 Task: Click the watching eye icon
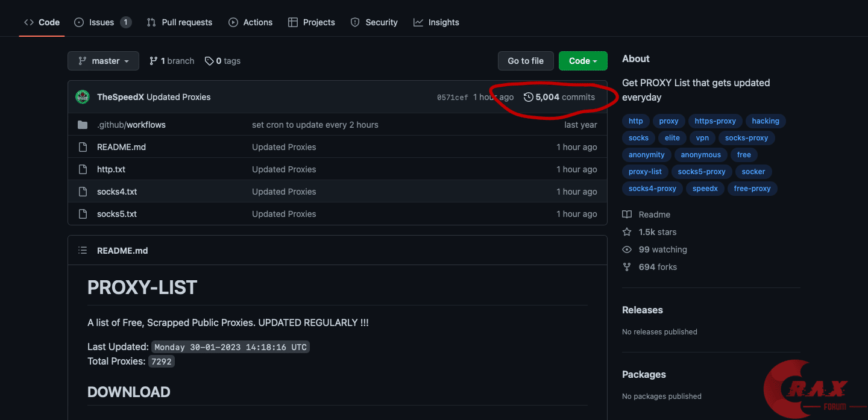[x=627, y=249]
